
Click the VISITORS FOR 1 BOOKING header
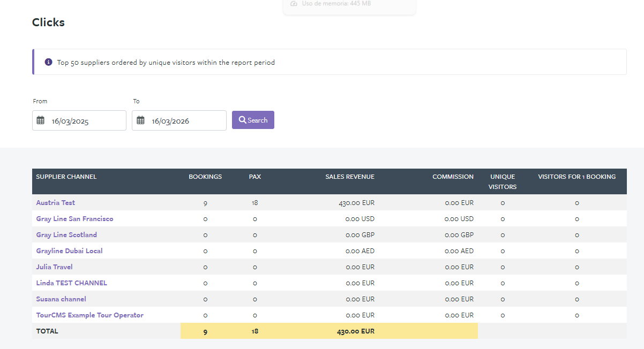coord(577,177)
